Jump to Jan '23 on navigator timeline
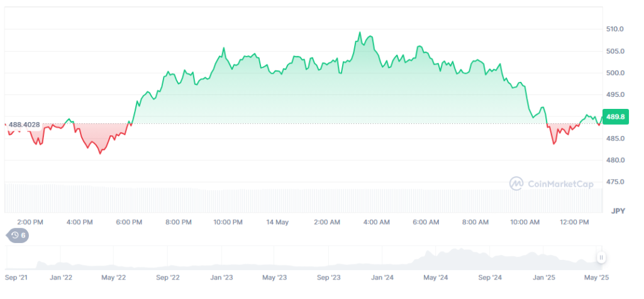Screen dimensions: 644x299 click(x=222, y=277)
